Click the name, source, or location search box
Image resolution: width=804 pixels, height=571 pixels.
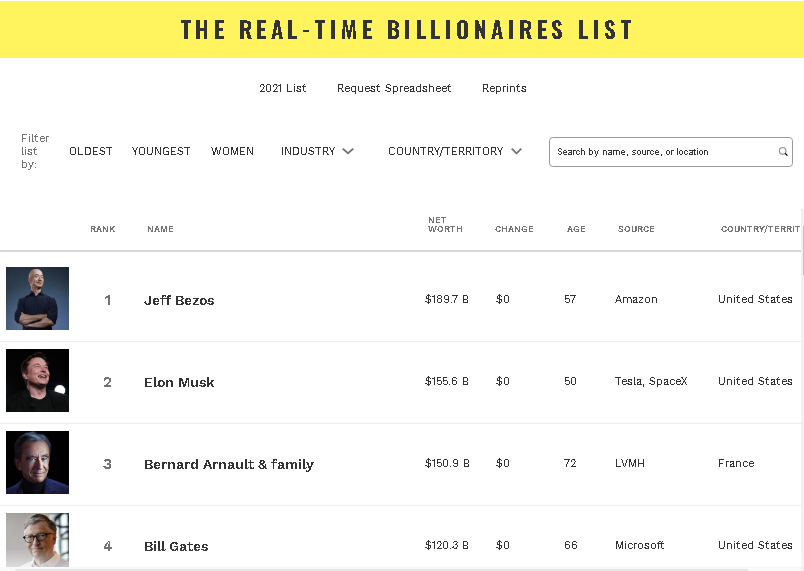click(x=664, y=152)
